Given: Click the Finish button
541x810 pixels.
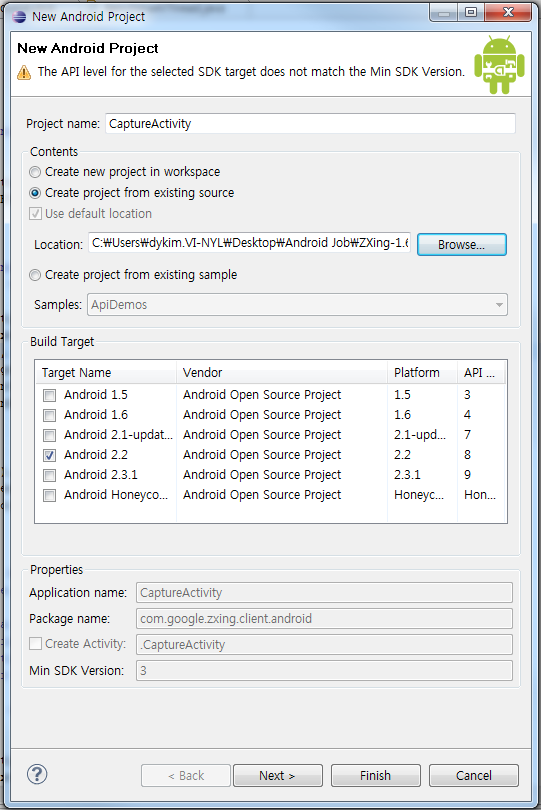Looking at the screenshot, I should pos(376,775).
